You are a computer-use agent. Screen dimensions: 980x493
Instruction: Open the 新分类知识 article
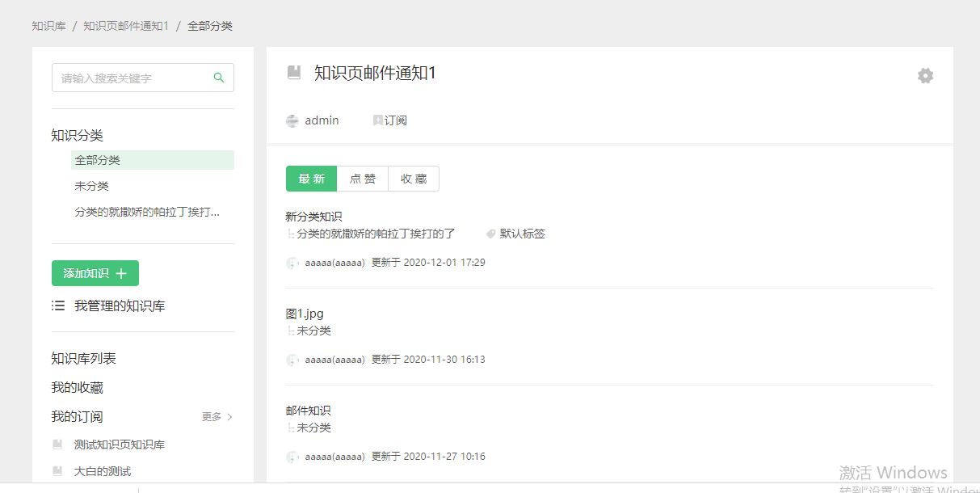coord(313,217)
